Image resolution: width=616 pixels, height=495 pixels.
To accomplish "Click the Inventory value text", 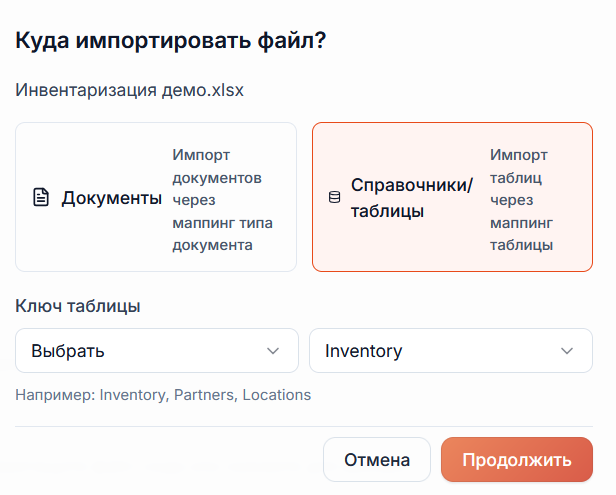I will click(364, 351).
